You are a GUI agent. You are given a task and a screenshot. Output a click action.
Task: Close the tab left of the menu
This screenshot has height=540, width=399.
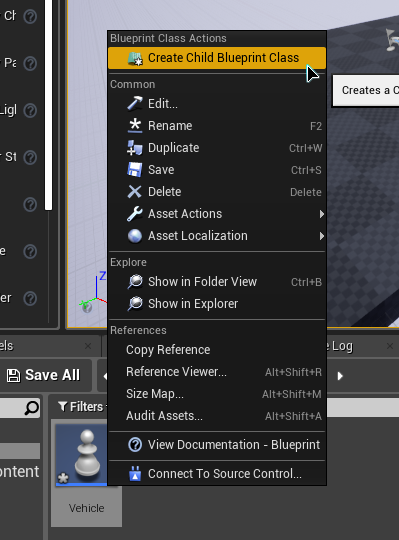[88, 346]
